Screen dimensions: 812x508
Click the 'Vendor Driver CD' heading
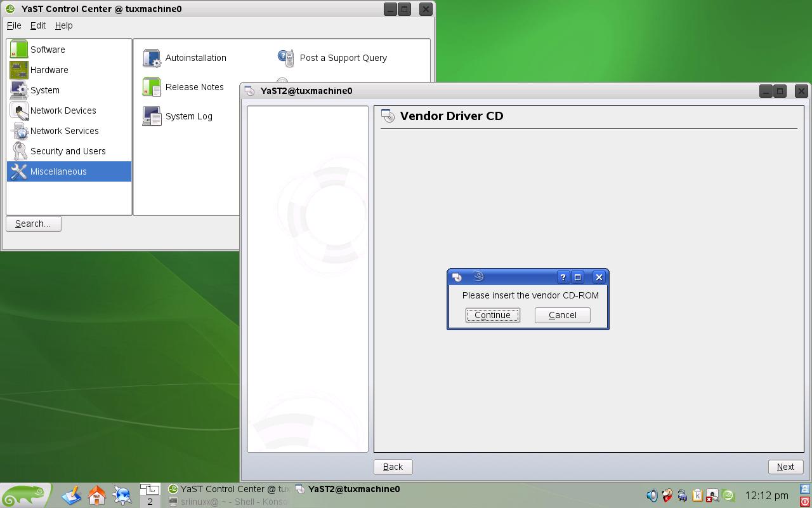click(452, 116)
